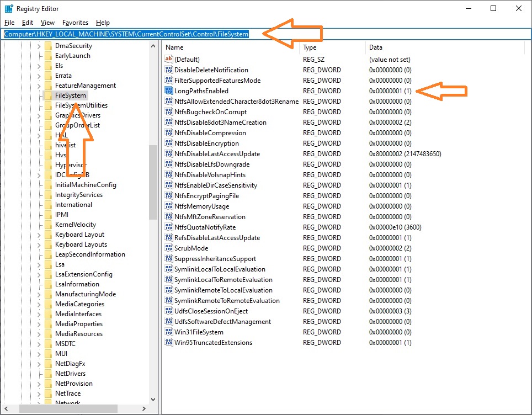Click the MUI folder icon
Image resolution: width=532 pixels, height=415 pixels.
pyautogui.click(x=48, y=354)
